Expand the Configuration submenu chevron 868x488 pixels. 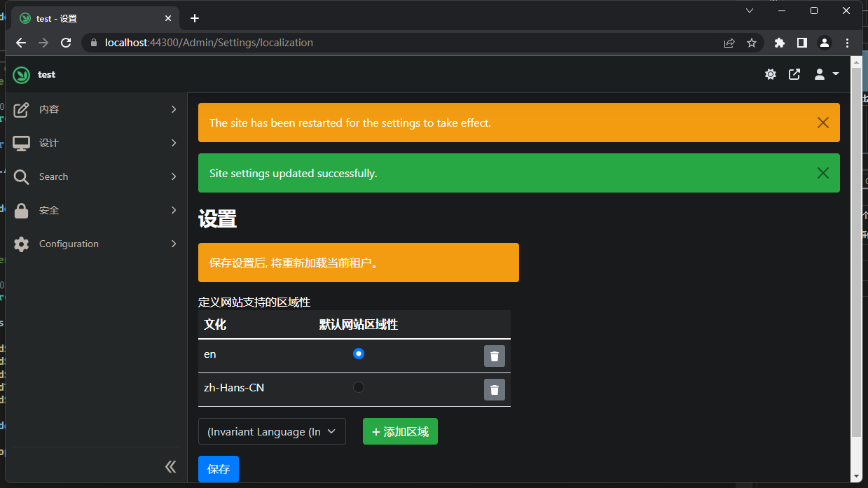coord(173,244)
